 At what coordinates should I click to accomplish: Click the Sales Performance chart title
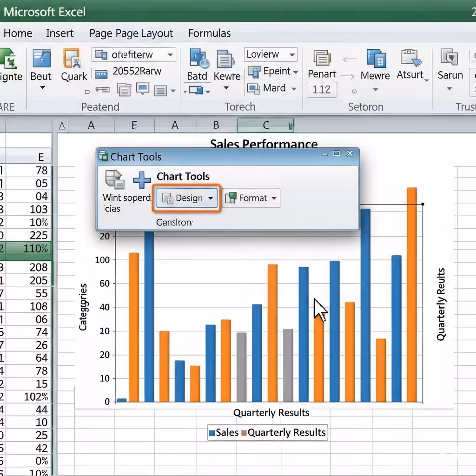click(264, 144)
